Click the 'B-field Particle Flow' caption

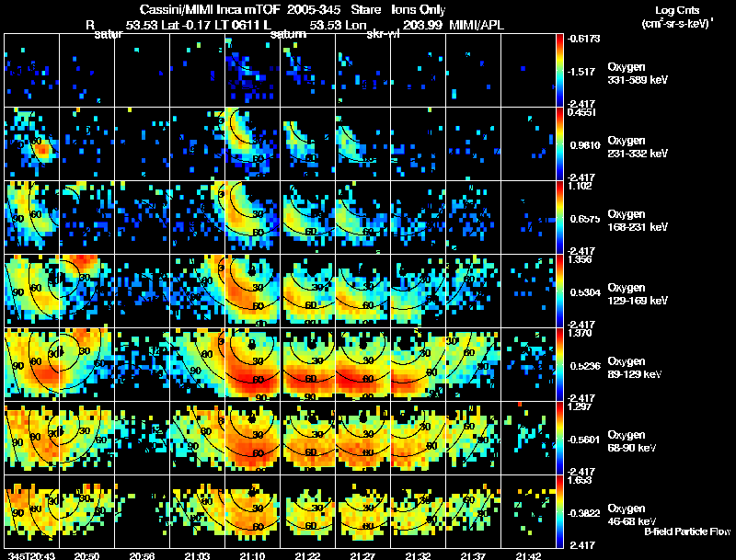pos(687,531)
